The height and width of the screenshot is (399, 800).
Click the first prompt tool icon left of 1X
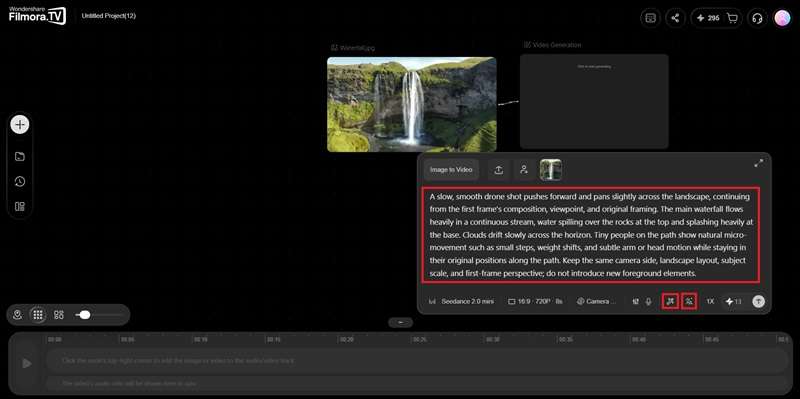tap(670, 302)
